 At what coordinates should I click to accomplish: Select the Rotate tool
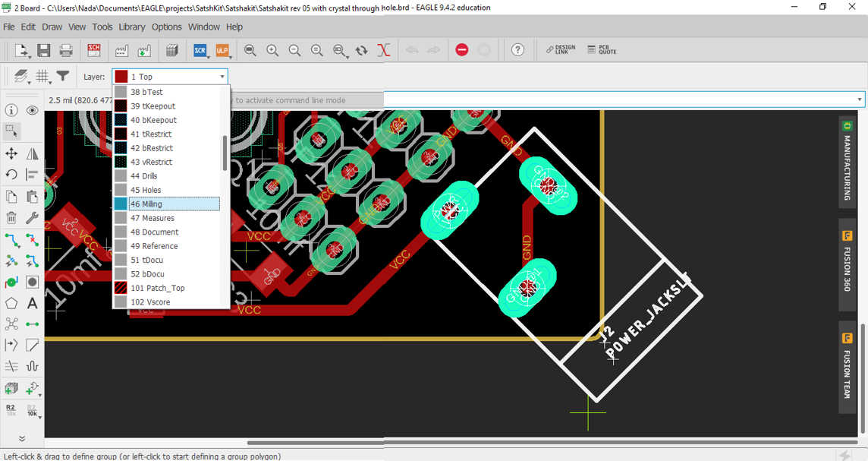11,175
